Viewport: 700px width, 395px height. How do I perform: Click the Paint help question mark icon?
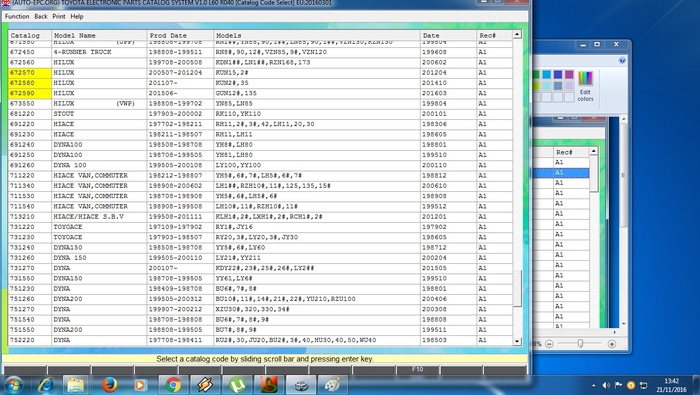(x=622, y=60)
